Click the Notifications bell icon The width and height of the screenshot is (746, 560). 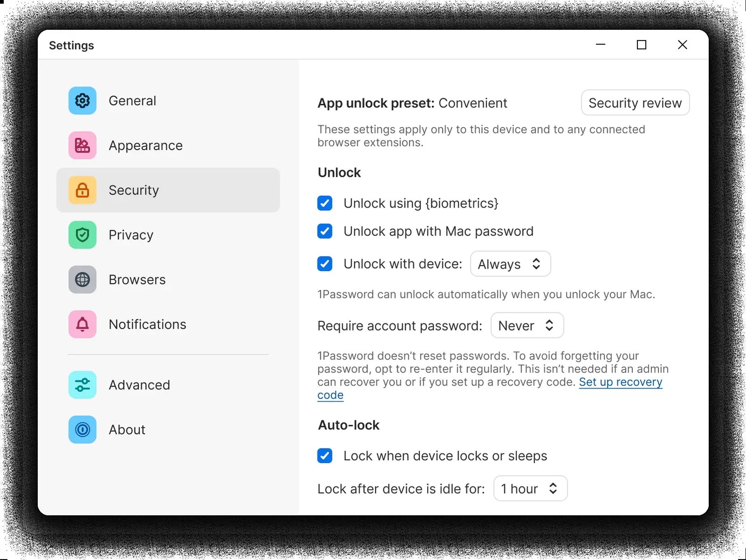[82, 324]
